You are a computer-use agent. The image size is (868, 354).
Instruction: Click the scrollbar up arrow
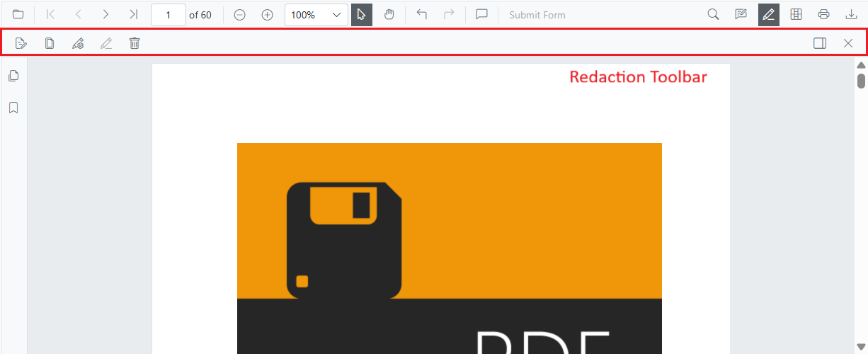tap(861, 64)
